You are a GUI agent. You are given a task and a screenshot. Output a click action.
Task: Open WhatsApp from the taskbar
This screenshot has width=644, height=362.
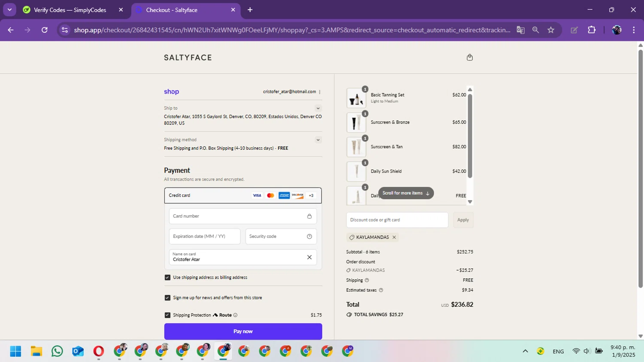point(57,351)
